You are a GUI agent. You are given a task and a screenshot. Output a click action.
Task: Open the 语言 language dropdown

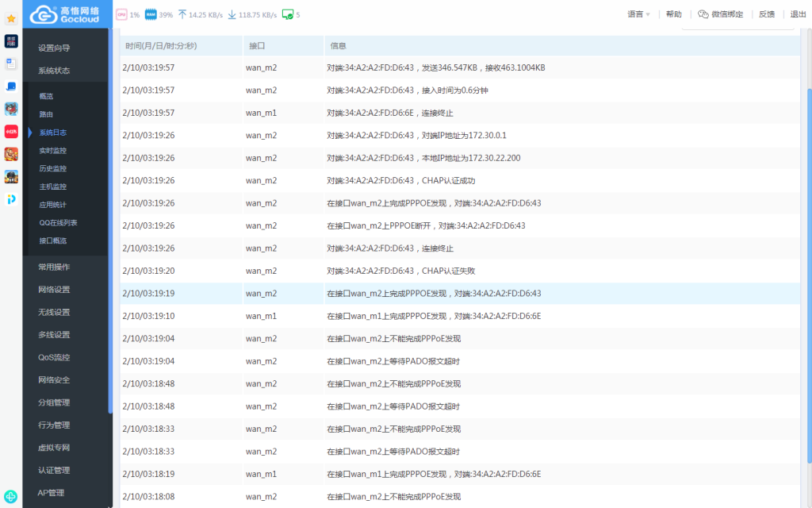point(638,14)
